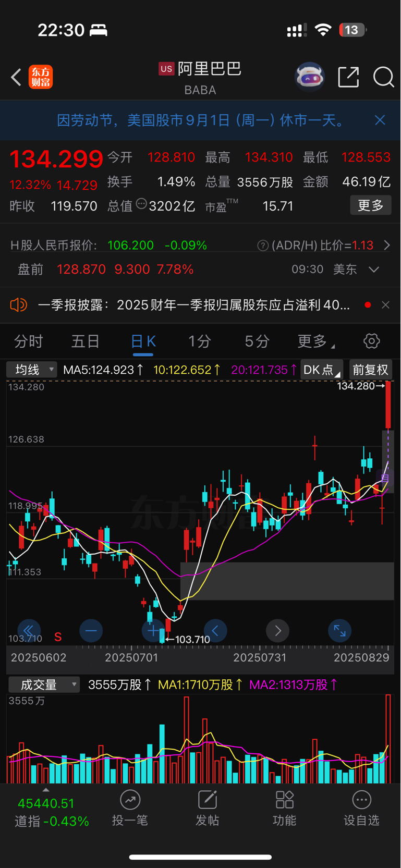401x868 pixels.
Task: Open the robot AI assistant icon
Action: point(310,77)
